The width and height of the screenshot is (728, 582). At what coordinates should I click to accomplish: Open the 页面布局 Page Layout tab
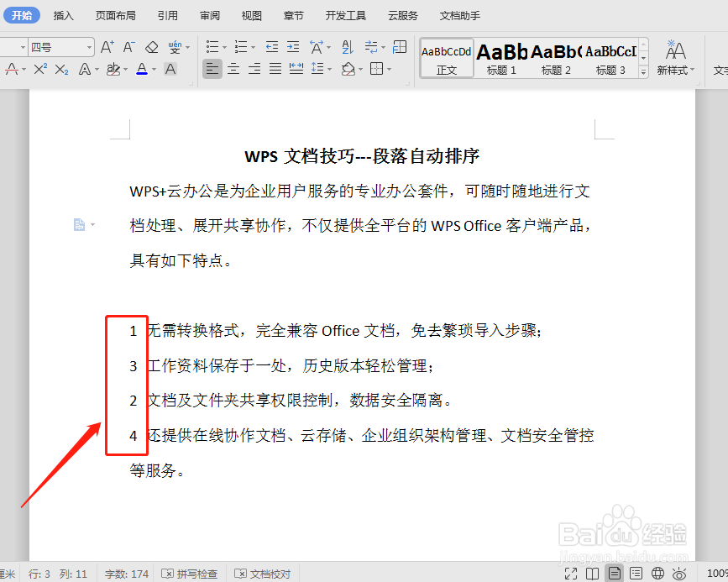pos(116,16)
